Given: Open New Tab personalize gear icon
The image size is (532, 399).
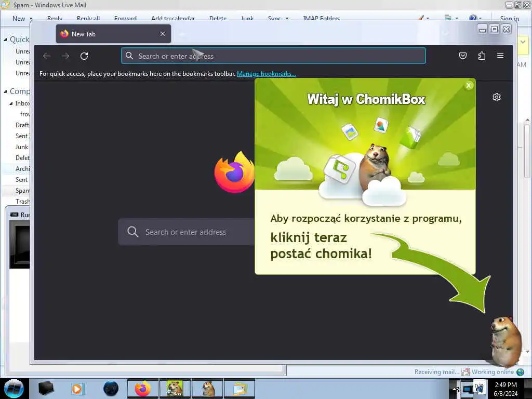Looking at the screenshot, I should pyautogui.click(x=496, y=97).
